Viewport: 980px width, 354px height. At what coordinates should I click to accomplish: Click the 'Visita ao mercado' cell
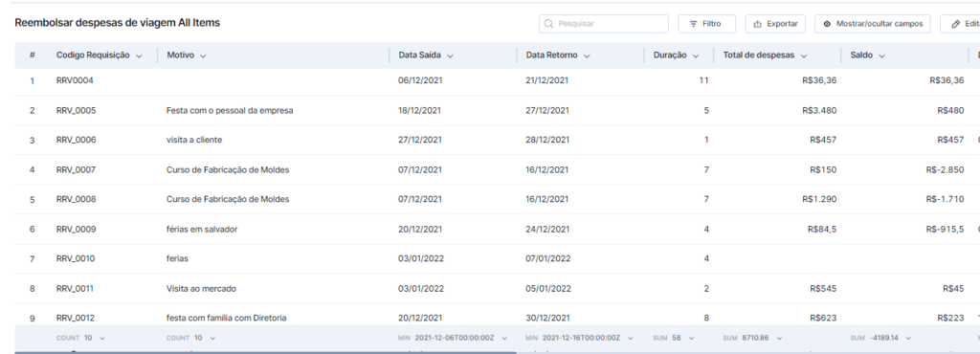click(201, 288)
